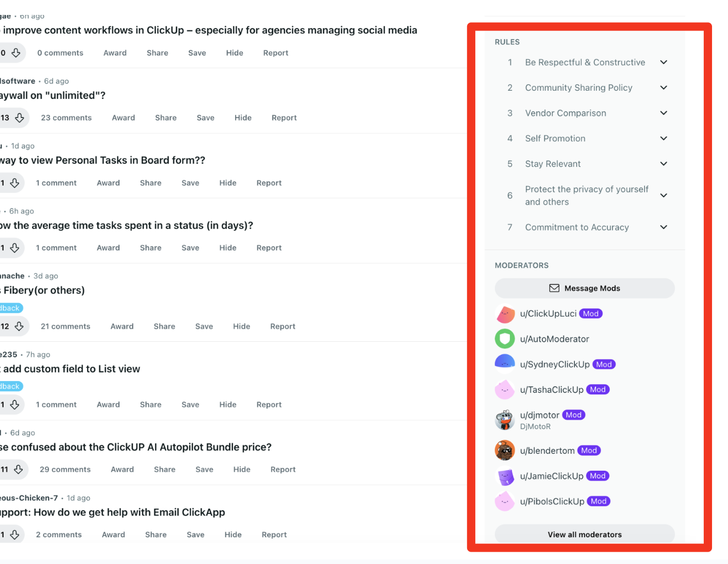
Task: Open the 29 comments link
Action: [65, 470]
